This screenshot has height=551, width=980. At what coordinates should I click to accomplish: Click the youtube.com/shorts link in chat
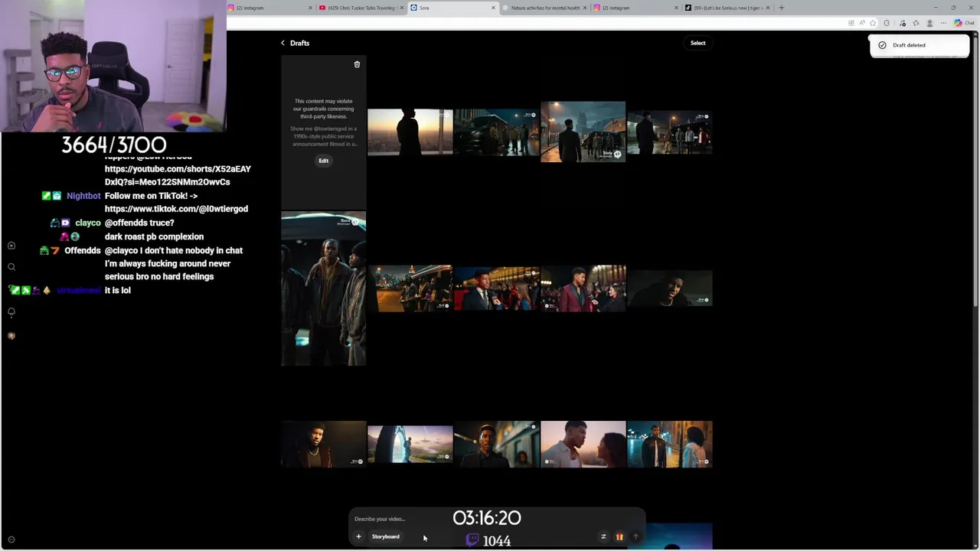coord(178,175)
